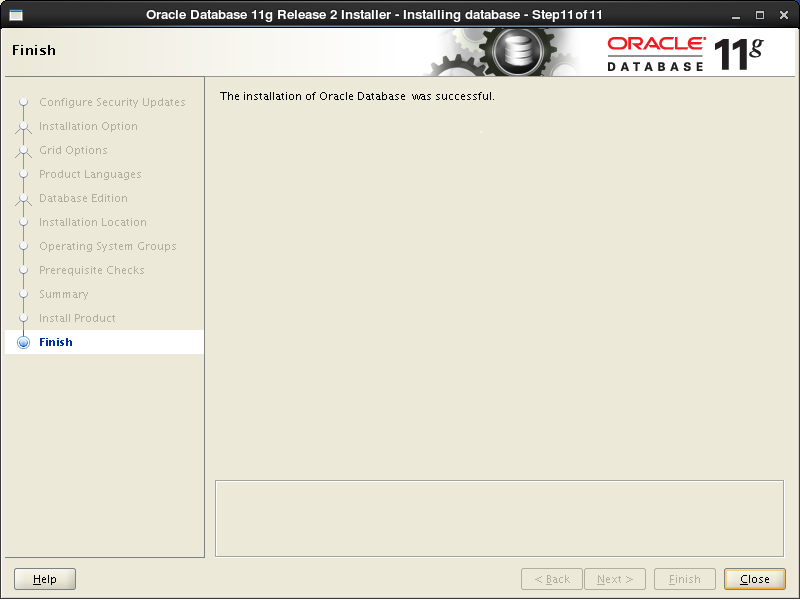Click the disabled Finish button
800x600 pixels.
[x=685, y=579]
